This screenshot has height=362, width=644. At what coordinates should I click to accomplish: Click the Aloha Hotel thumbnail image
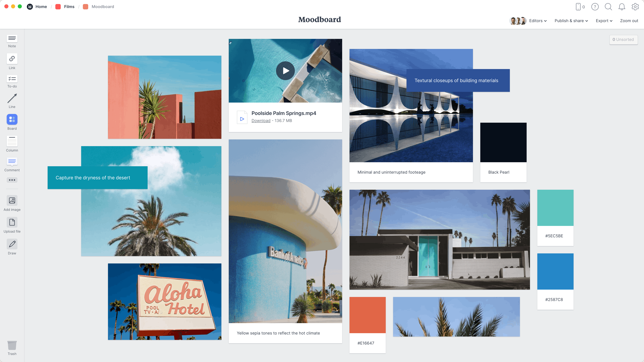click(x=165, y=301)
